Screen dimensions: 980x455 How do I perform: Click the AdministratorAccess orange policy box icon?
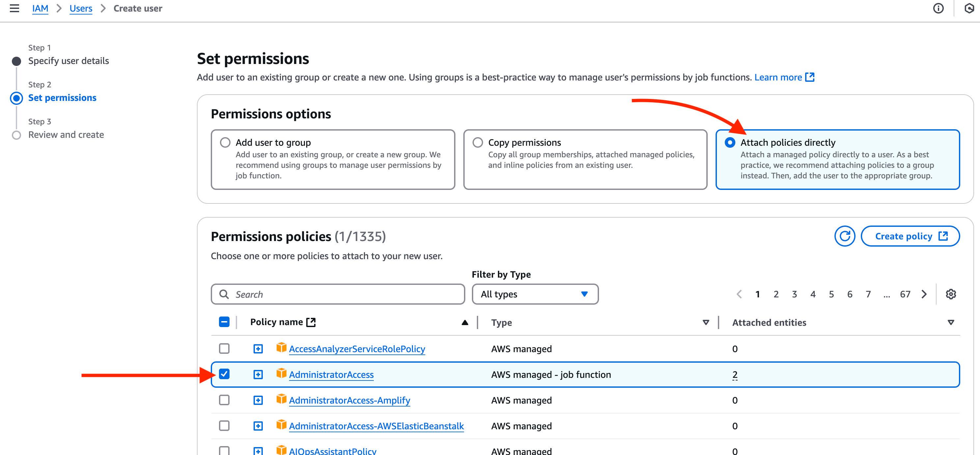(x=281, y=374)
